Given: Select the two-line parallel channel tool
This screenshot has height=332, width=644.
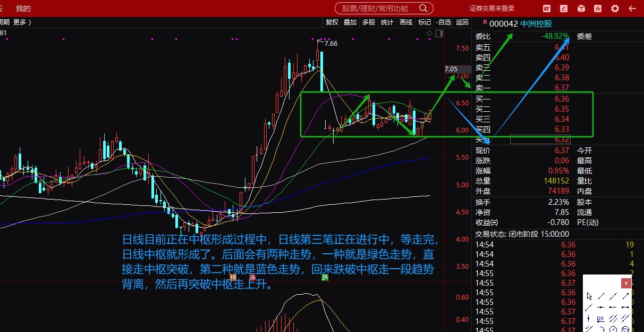Looking at the screenshot, I should (625, 318).
